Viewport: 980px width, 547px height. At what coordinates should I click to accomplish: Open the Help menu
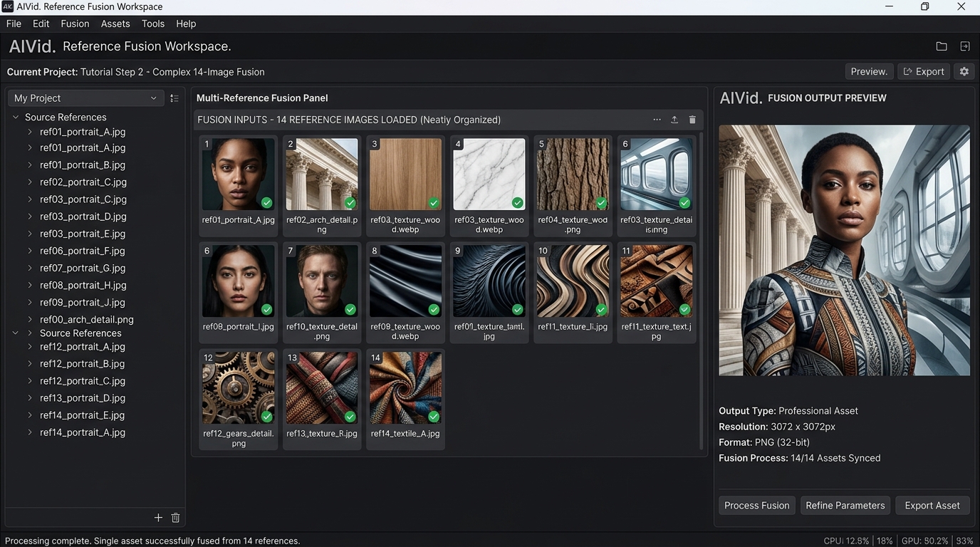click(x=186, y=24)
